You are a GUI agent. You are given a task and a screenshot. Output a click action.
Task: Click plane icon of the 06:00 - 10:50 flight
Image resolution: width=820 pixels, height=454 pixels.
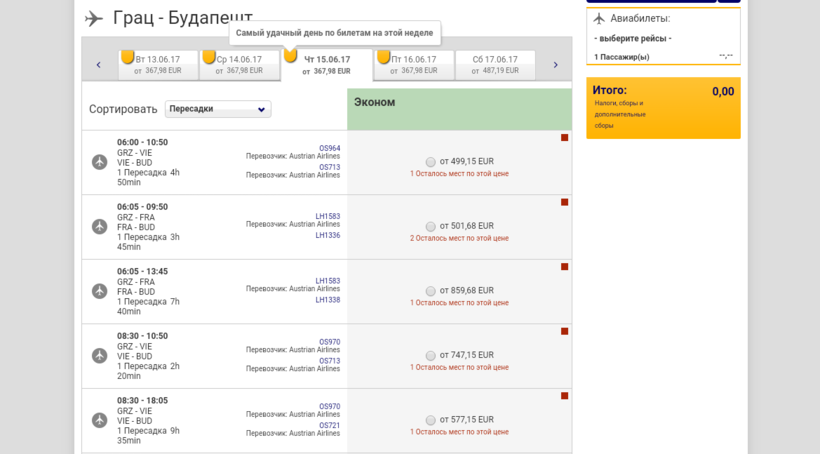pyautogui.click(x=99, y=162)
